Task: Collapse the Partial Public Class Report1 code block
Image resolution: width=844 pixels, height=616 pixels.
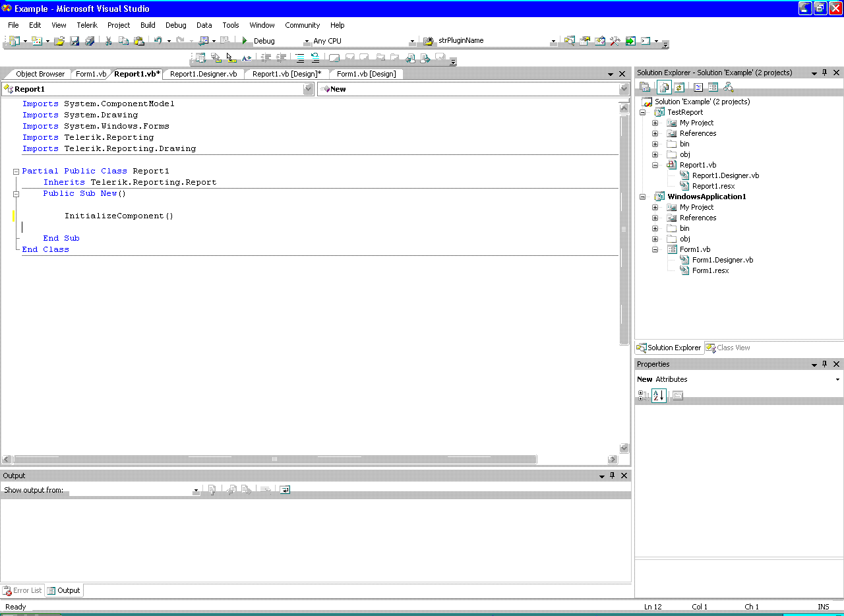Action: (x=16, y=171)
